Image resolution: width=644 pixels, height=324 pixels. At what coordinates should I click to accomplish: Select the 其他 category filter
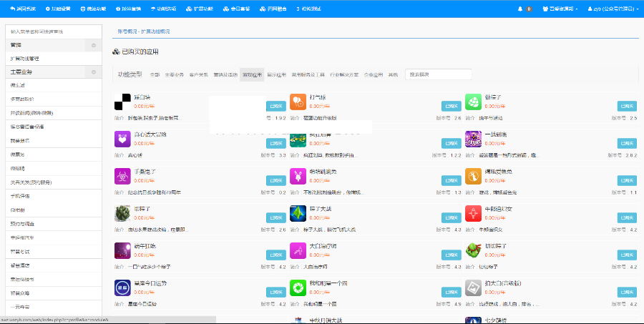pos(393,74)
